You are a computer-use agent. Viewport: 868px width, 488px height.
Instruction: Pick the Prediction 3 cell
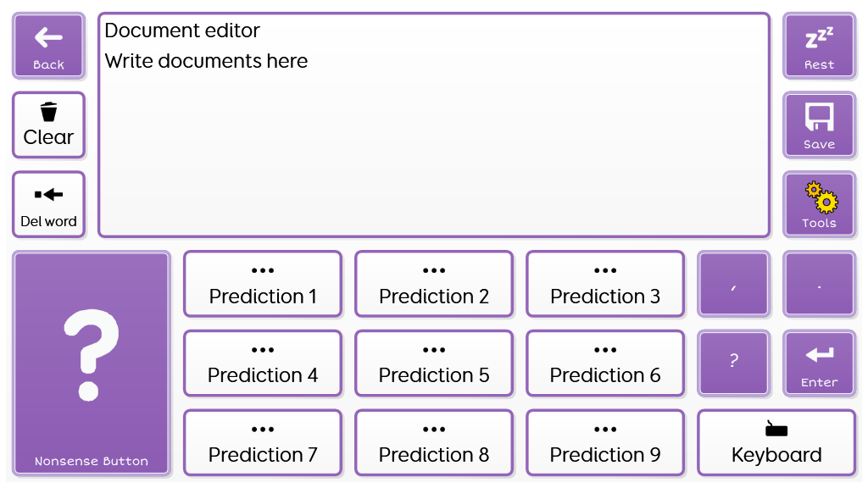click(x=605, y=284)
